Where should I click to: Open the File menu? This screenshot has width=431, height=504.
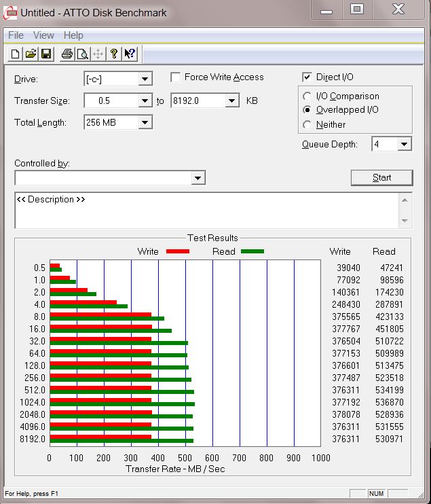pos(16,35)
